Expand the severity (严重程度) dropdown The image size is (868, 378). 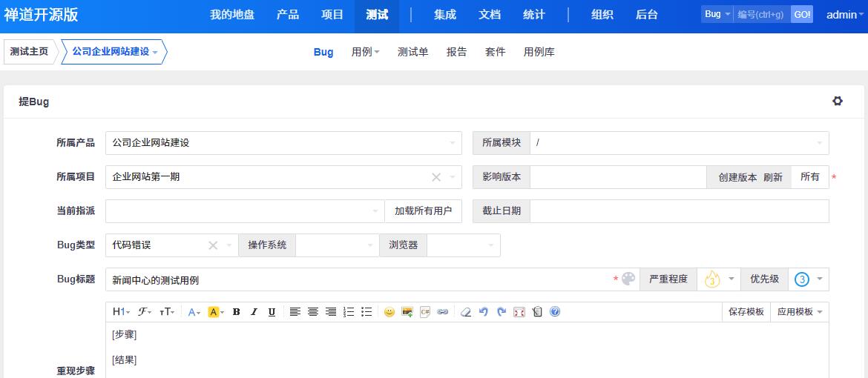[718, 279]
